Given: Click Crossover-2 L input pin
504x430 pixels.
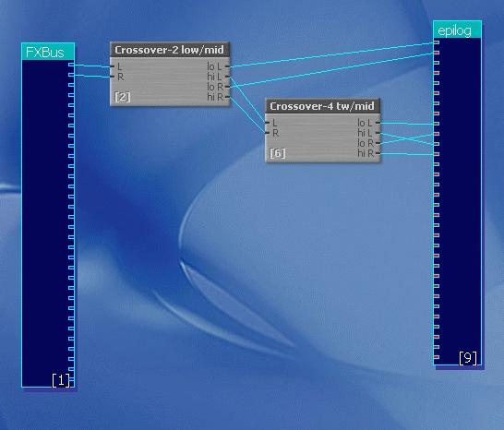Looking at the screenshot, I should pyautogui.click(x=113, y=66).
